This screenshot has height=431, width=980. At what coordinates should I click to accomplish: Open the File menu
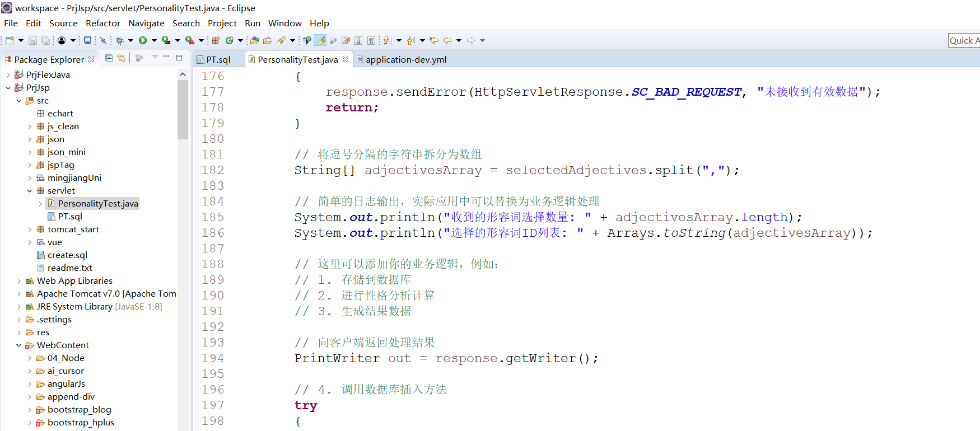11,23
